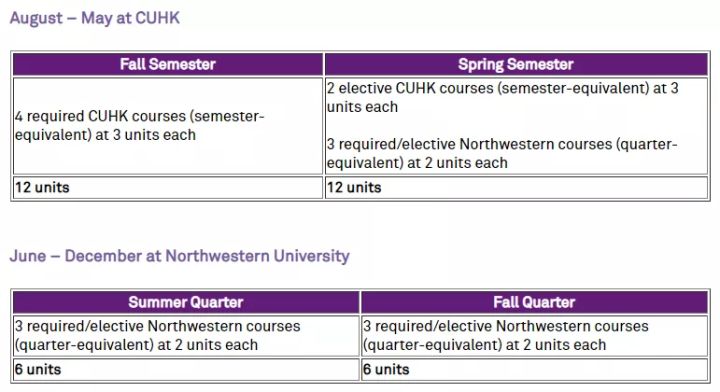720x392 pixels.
Task: Click the 'August – May at CUHK' heading
Action: pos(95,18)
